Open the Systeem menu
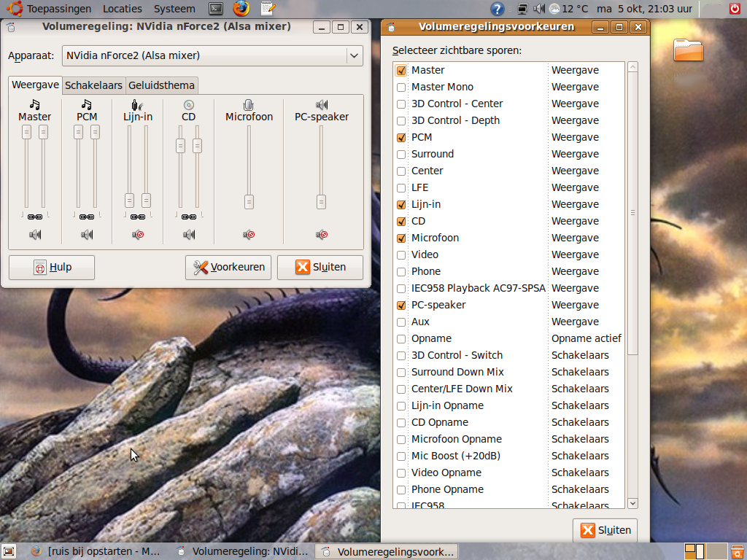Screen dimensions: 747x560 174,9
